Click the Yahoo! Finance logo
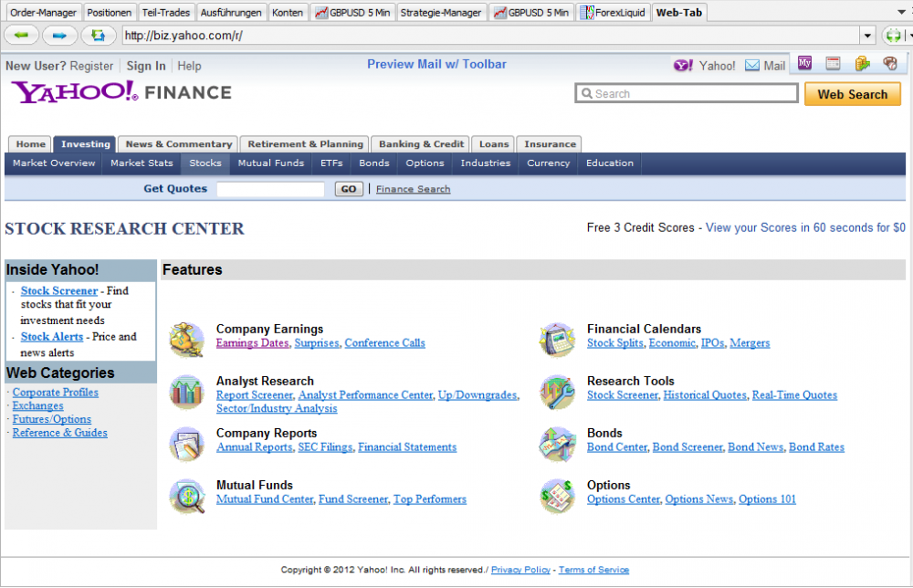913x588 pixels. [121, 92]
